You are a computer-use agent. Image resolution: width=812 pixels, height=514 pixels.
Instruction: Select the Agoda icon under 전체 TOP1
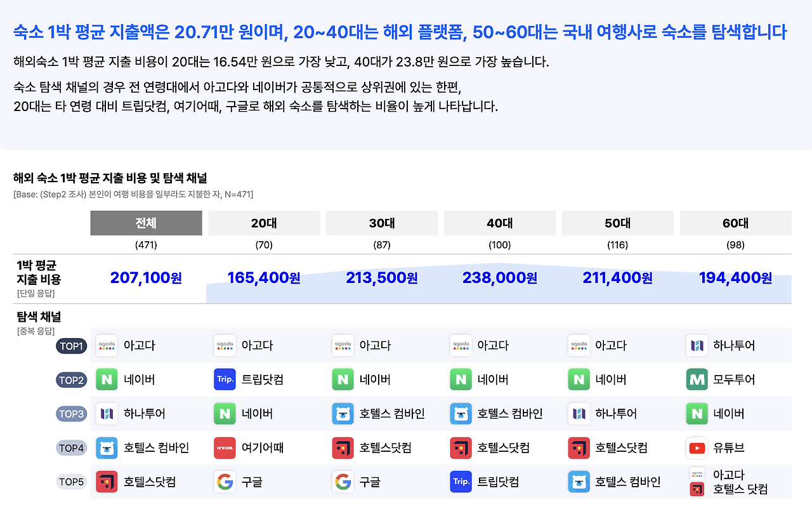click(x=106, y=345)
